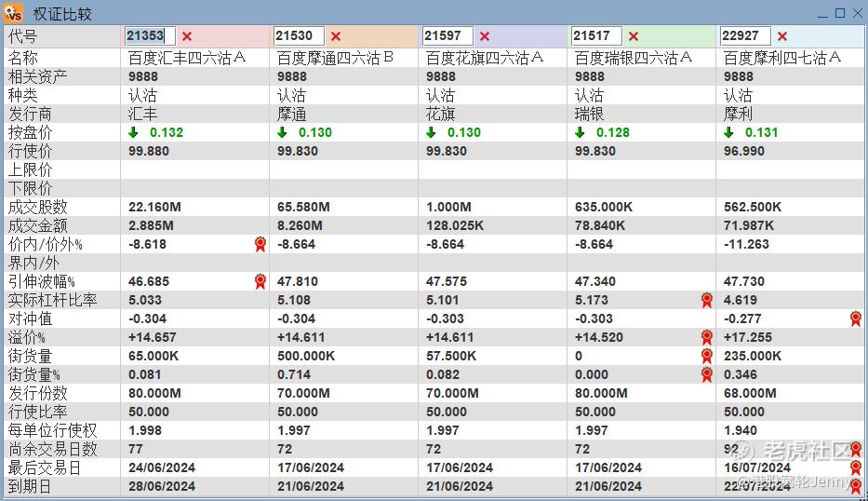The height and width of the screenshot is (501, 868).
Task: Click issue size 68.000M
Action: coord(750,394)
